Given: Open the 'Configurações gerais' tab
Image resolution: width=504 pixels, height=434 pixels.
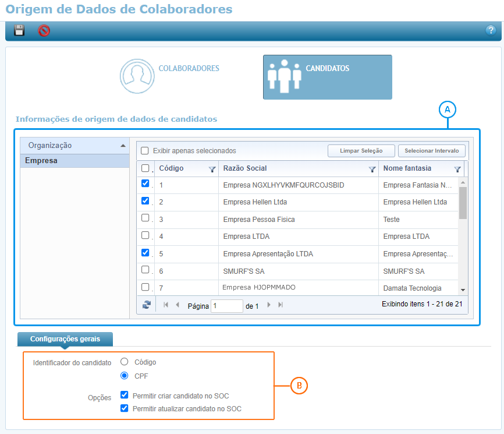Looking at the screenshot, I should 65,338.
